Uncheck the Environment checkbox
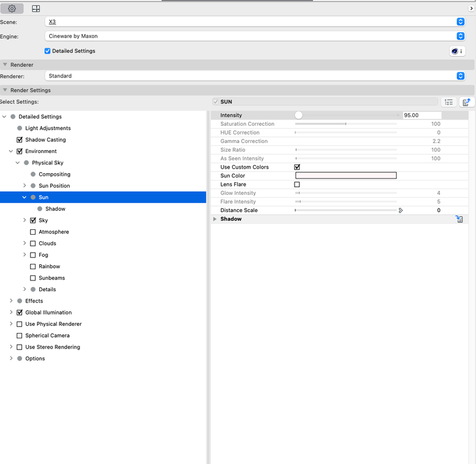The width and height of the screenshot is (476, 464). pos(20,151)
